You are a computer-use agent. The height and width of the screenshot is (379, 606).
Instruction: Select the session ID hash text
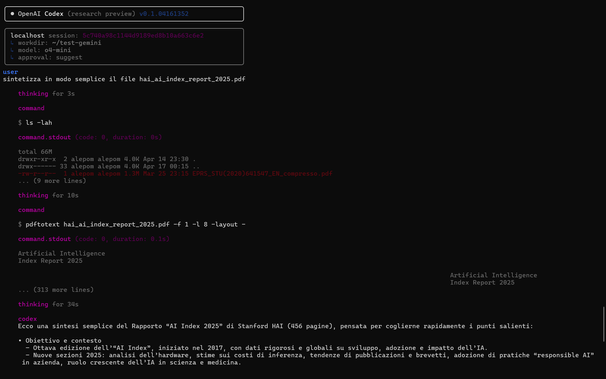click(x=143, y=36)
